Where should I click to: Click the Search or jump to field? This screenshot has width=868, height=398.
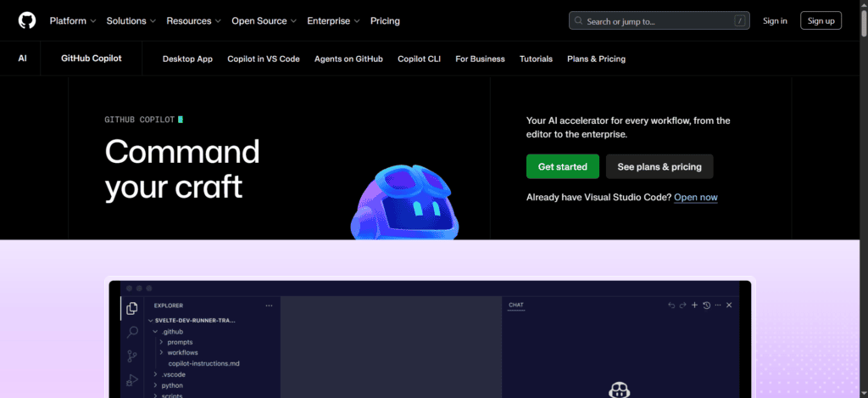pyautogui.click(x=659, y=21)
